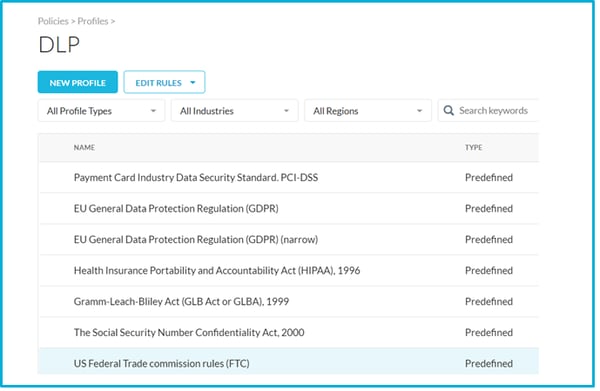Click Predefined type in the PCI-DSS row
Viewport: 600px width, 391px height.
click(489, 178)
